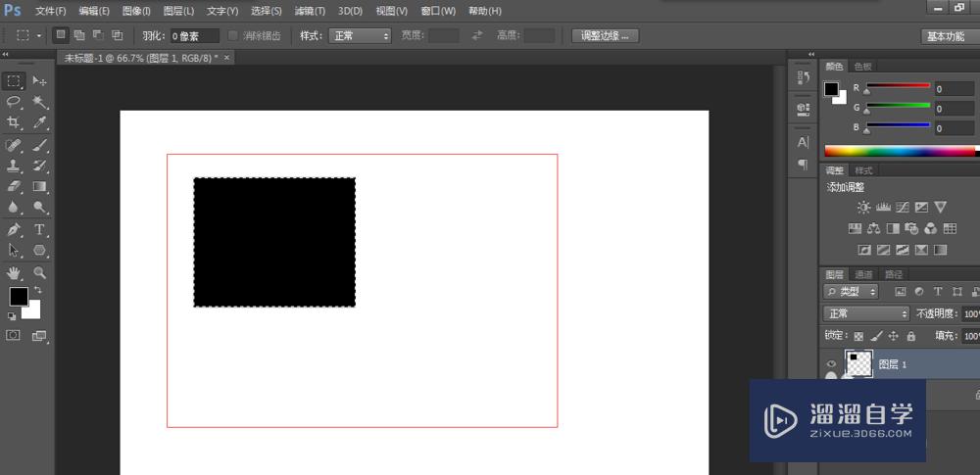Select the Rectangular Marquee tool in toolbox
The width and height of the screenshot is (980, 475).
click(14, 81)
